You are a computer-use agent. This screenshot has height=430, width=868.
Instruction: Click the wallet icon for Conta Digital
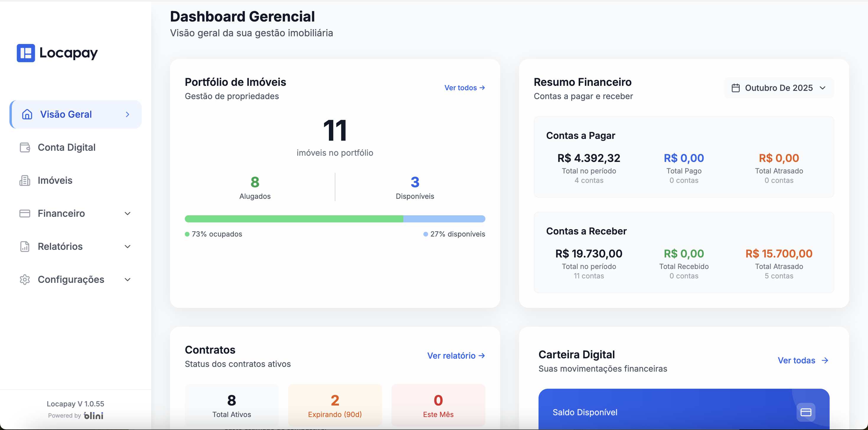(25, 147)
